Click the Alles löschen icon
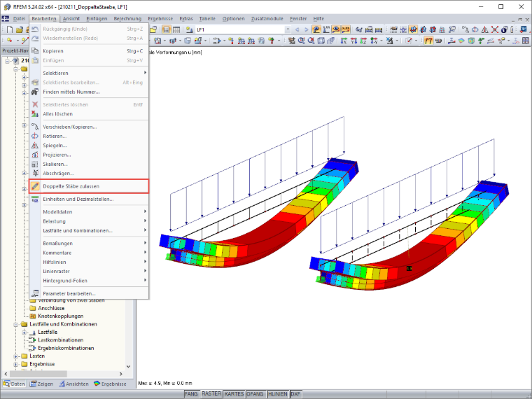 point(35,114)
